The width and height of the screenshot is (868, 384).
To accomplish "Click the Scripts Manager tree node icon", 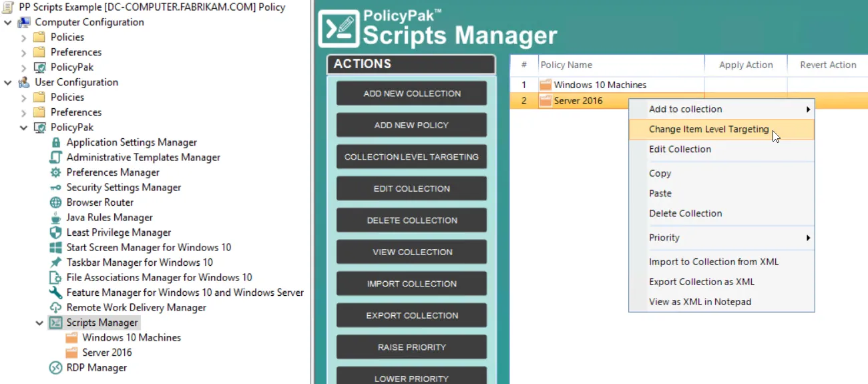I will pos(56,323).
